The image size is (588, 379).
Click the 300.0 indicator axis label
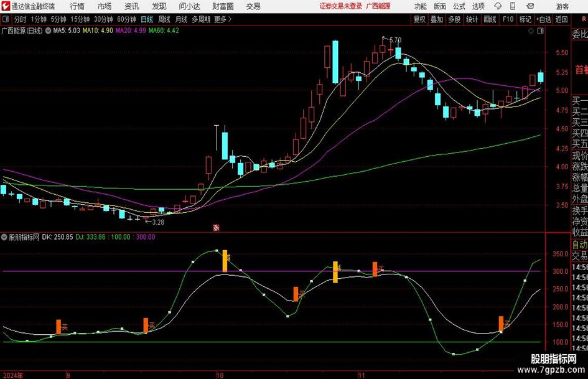(560, 271)
